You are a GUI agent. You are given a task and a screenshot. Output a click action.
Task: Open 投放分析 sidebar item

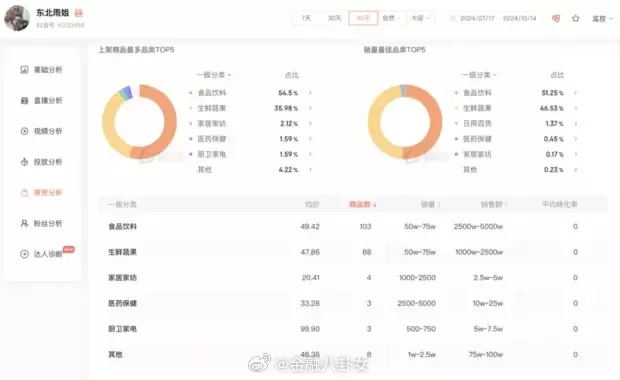[41, 162]
